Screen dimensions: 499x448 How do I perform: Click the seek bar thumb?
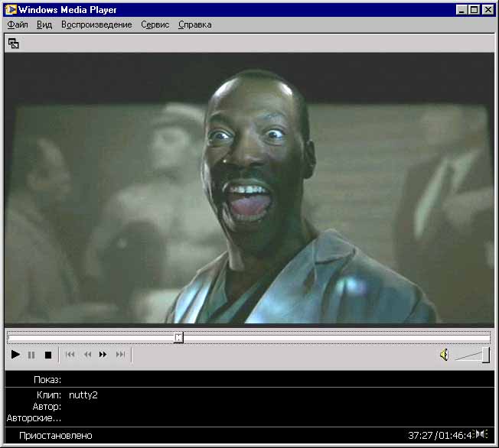pyautogui.click(x=178, y=337)
